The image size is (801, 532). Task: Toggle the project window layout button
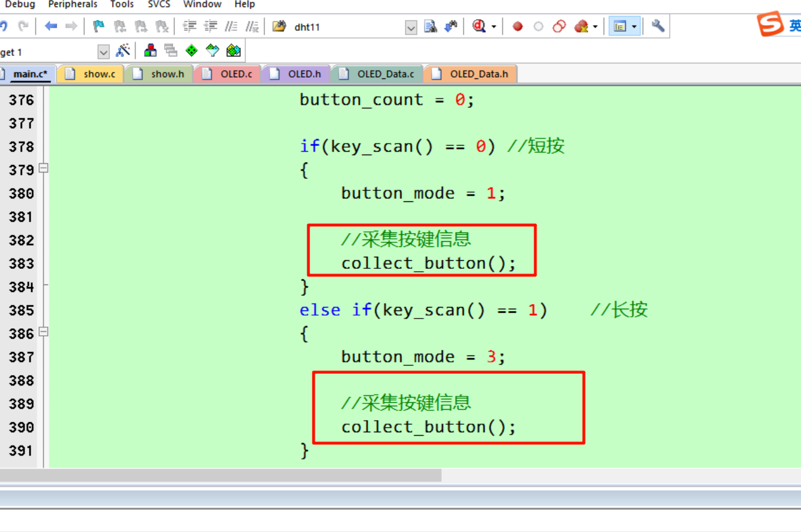[x=620, y=27]
